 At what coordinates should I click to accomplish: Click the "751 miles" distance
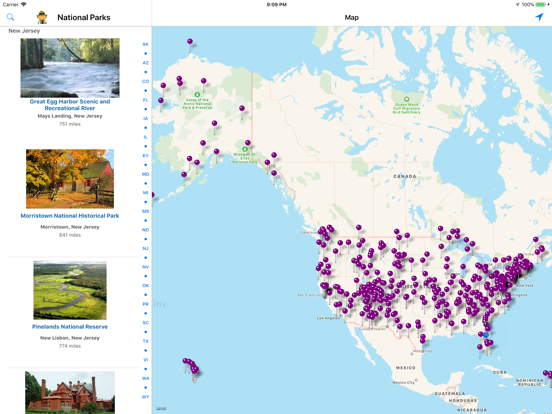[70, 124]
